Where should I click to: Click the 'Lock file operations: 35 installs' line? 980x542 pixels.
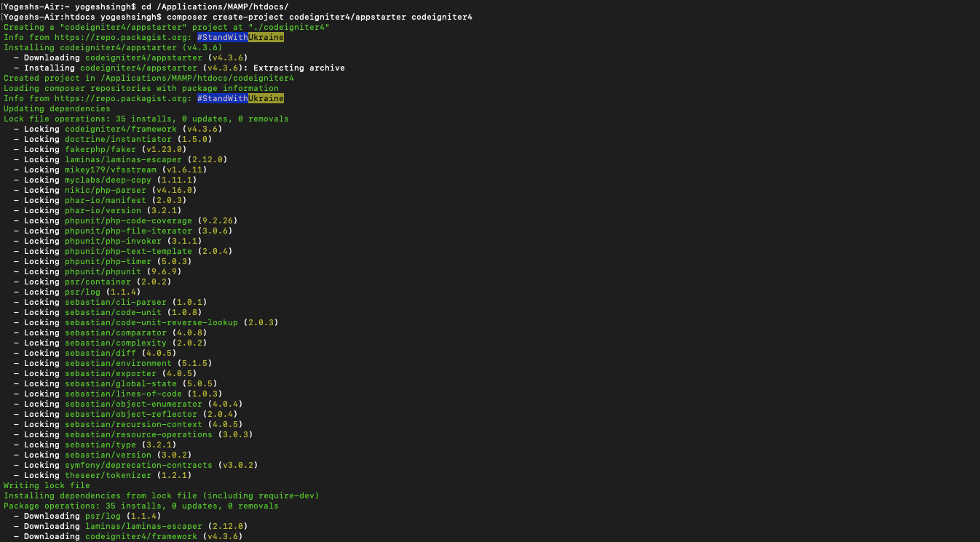tap(146, 119)
